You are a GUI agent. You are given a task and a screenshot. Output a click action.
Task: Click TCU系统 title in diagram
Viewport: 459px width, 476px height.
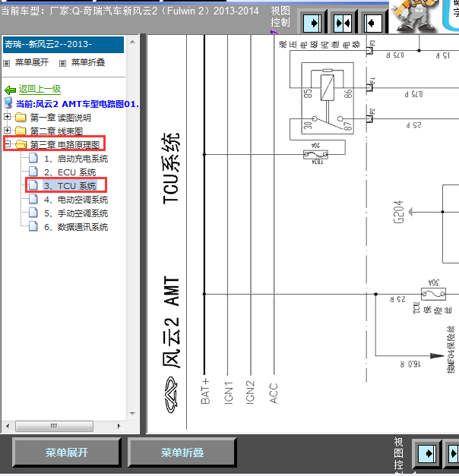coord(171,169)
